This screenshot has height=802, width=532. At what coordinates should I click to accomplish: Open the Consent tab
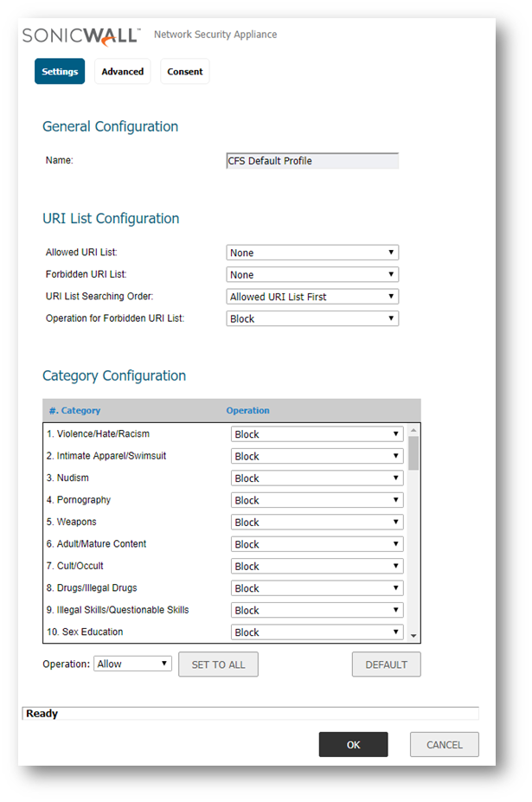pos(185,72)
